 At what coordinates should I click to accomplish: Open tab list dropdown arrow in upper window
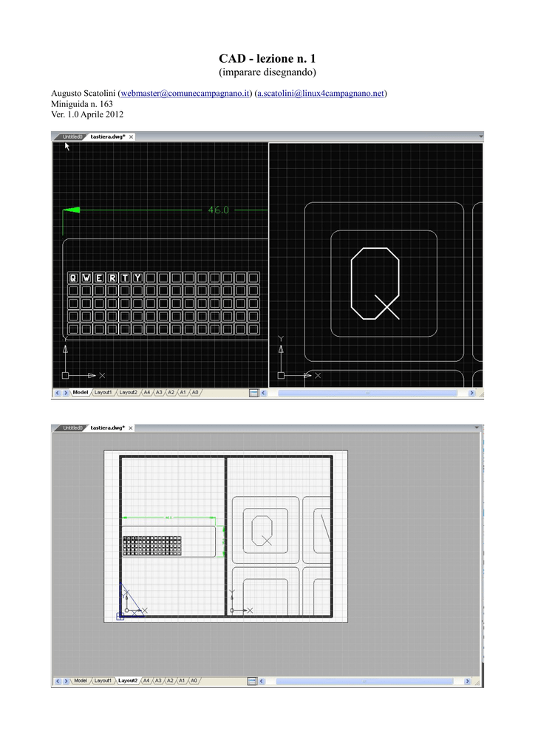(x=481, y=137)
